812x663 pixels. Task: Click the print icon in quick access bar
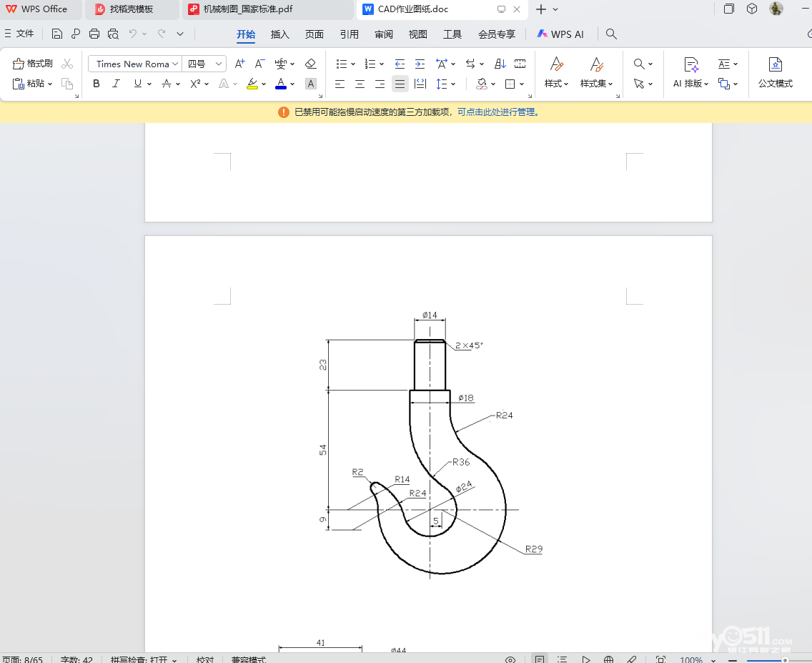pos(94,34)
